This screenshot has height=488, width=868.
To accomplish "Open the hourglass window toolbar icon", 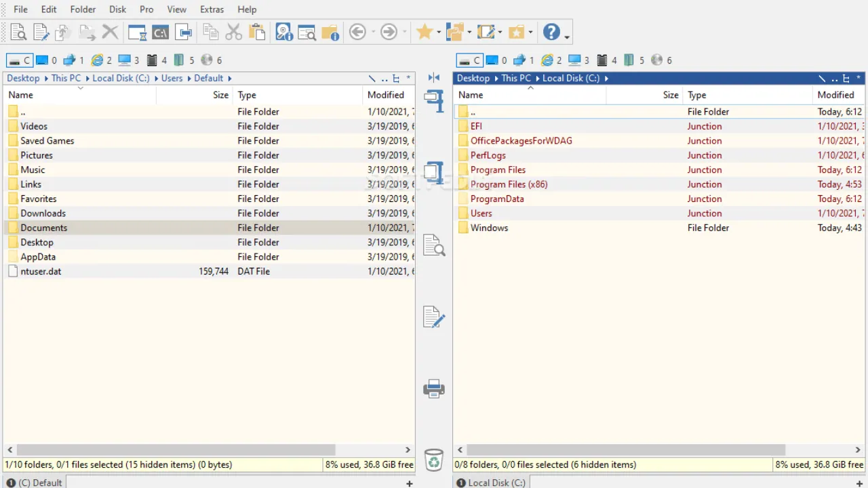I will coord(138,32).
